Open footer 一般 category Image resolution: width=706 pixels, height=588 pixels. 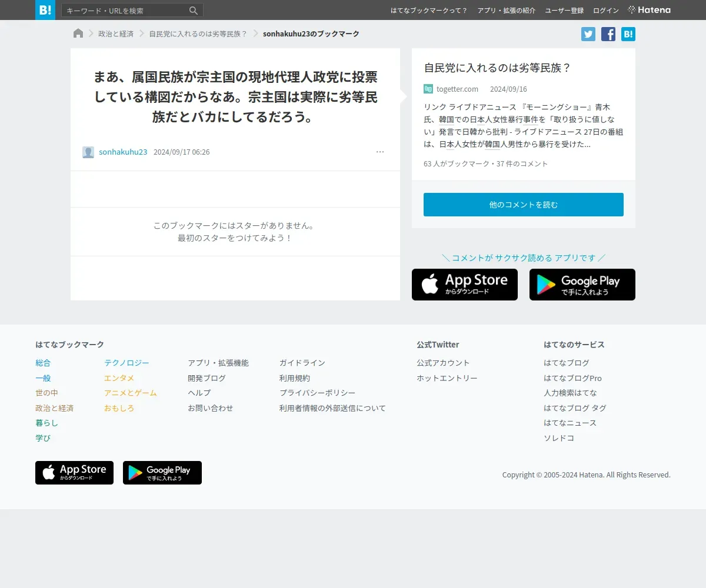click(43, 378)
